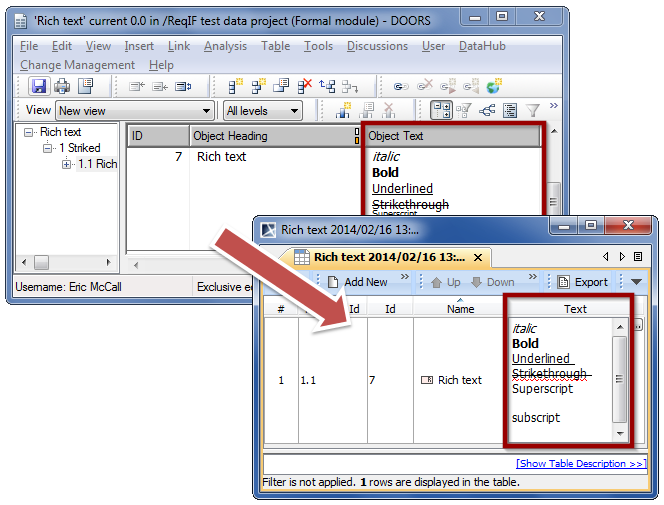The width and height of the screenshot is (664, 505).
Task: Click the Object Heading column header
Action: (273, 136)
